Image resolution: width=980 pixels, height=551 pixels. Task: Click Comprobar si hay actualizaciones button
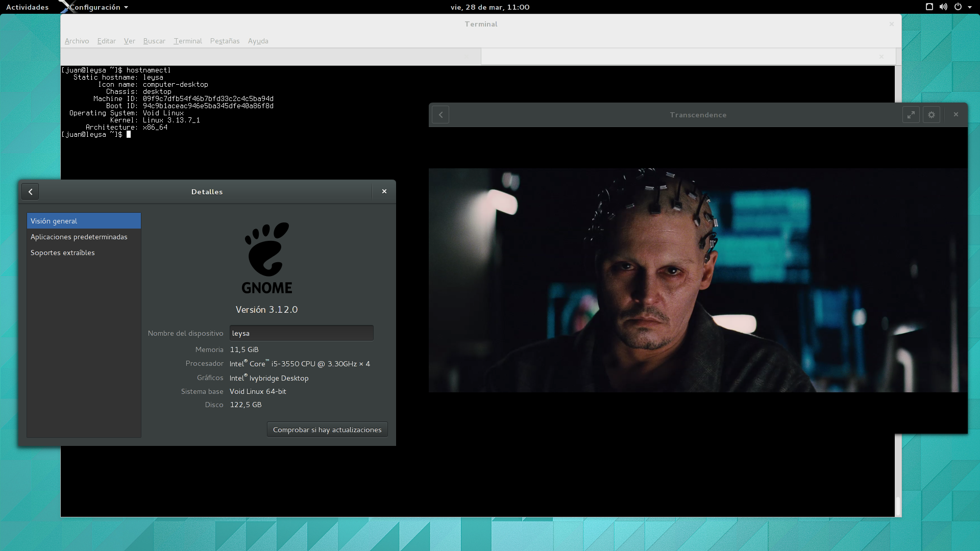pyautogui.click(x=327, y=430)
